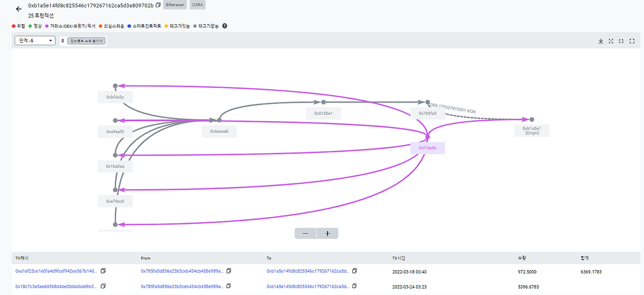Screen dimensions: 644x295
Task: Click the total value 6369.1783
Action: (x=591, y=271)
